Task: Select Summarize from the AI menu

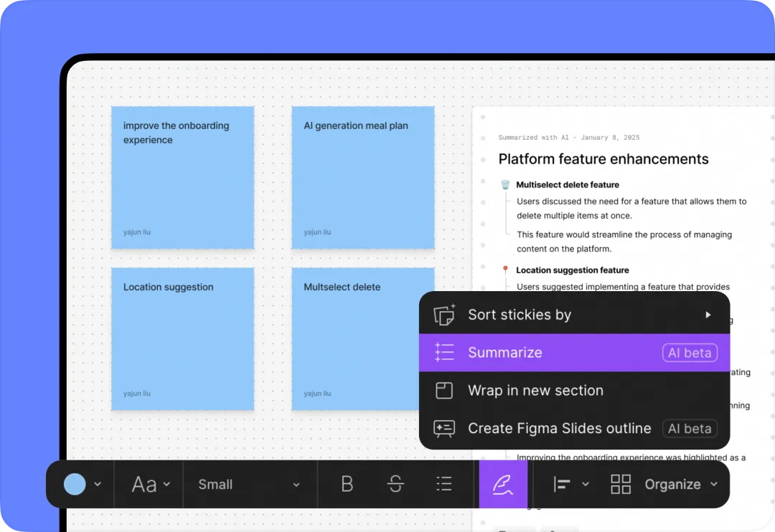Action: [505, 353]
